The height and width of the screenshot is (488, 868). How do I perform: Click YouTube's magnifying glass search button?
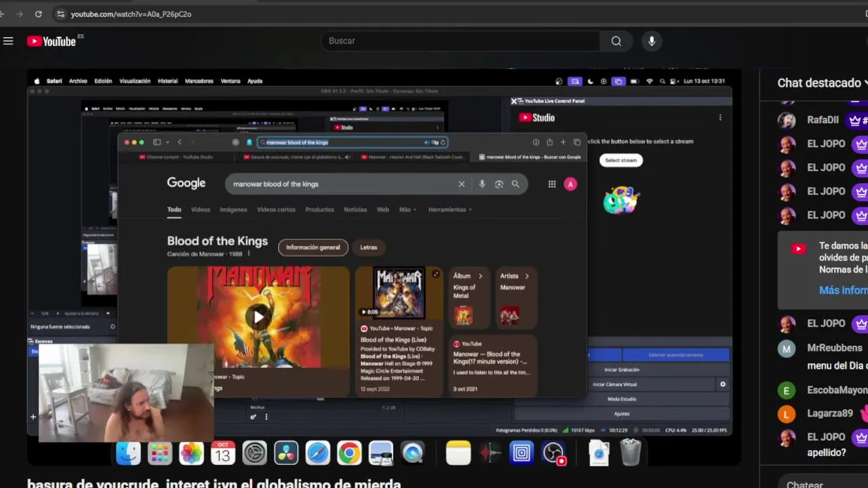pos(616,41)
